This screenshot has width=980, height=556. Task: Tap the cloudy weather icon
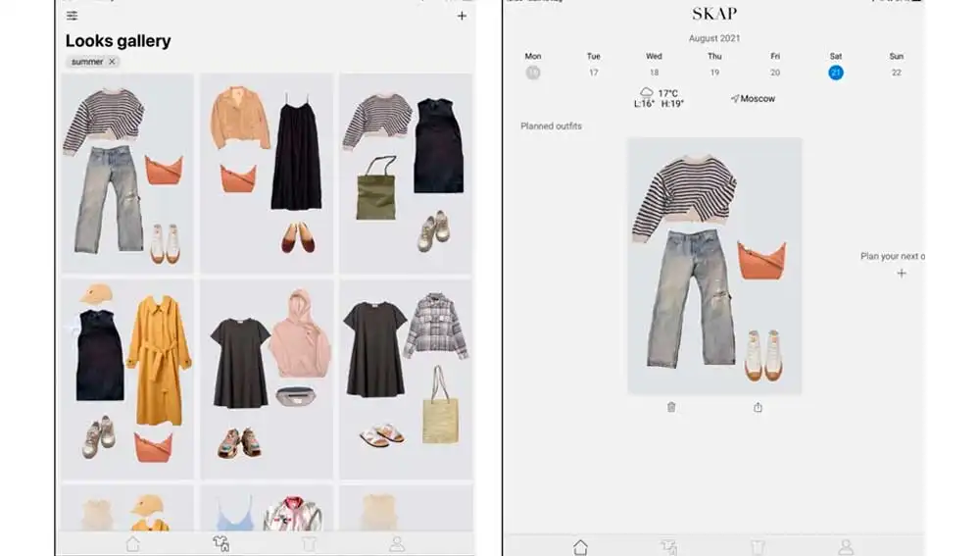click(646, 92)
